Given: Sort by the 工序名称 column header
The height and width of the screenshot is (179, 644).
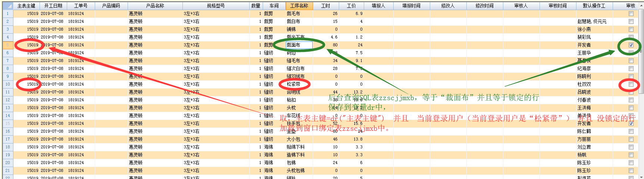Looking at the screenshot, I should point(299,6).
